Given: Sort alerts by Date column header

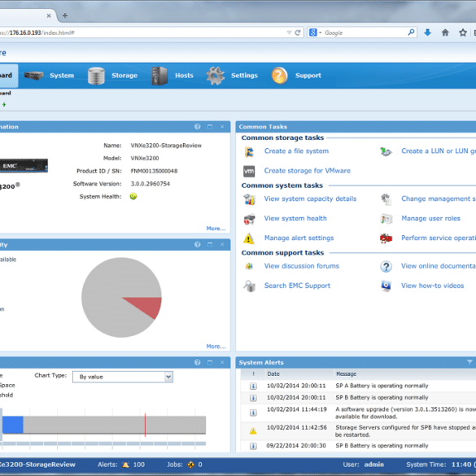Looking at the screenshot, I should coord(273,374).
